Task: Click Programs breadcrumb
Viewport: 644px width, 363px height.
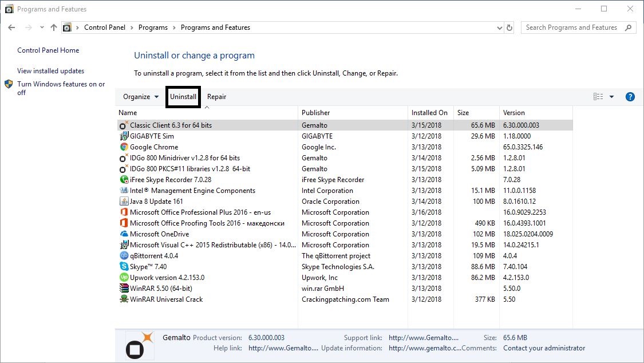Action: (x=153, y=27)
